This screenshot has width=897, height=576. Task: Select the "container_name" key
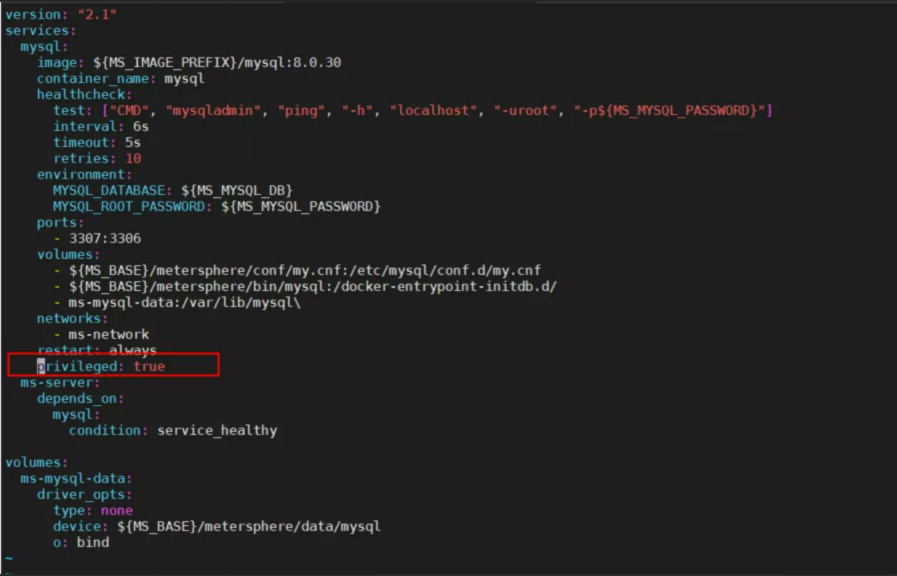point(93,78)
